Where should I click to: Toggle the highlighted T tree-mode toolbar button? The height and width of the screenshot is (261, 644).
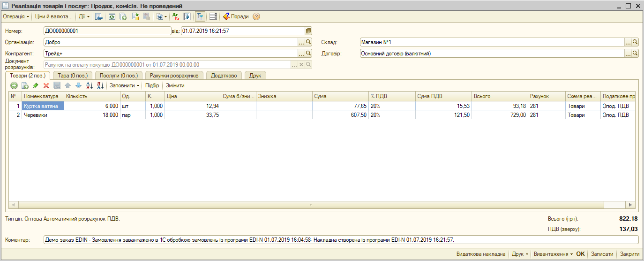(x=200, y=16)
